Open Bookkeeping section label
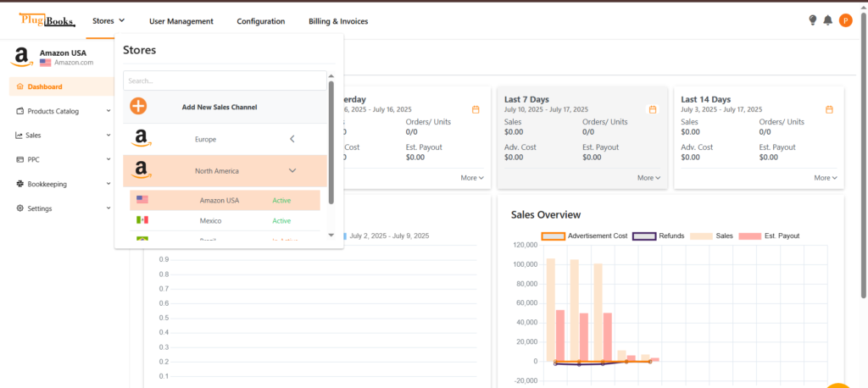 pos(47,184)
